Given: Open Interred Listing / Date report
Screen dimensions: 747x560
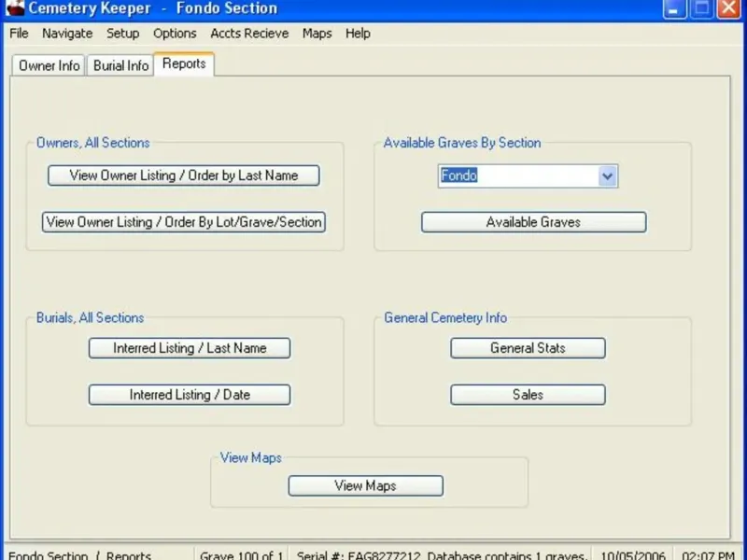Looking at the screenshot, I should (x=190, y=395).
